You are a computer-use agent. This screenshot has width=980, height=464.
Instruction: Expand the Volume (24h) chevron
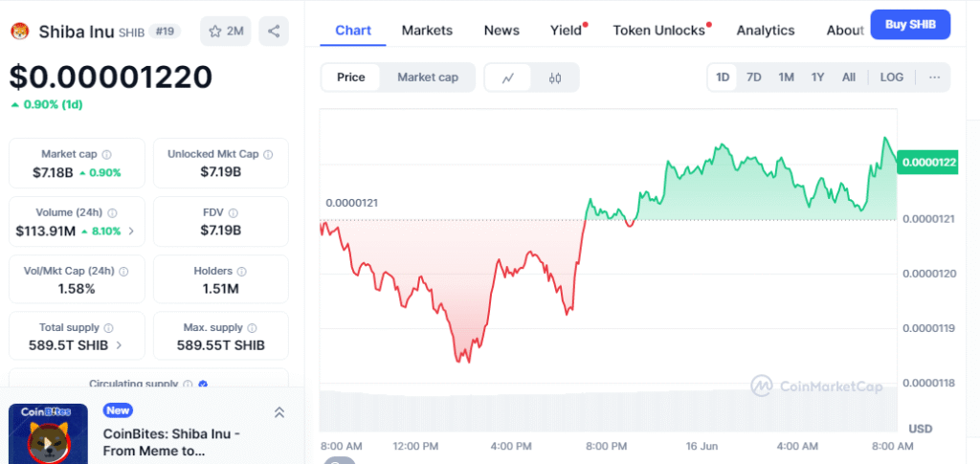[131, 232]
